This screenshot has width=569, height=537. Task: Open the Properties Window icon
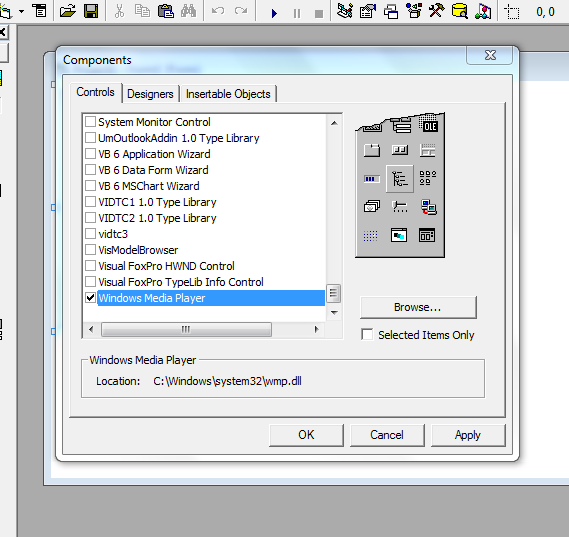[x=368, y=11]
